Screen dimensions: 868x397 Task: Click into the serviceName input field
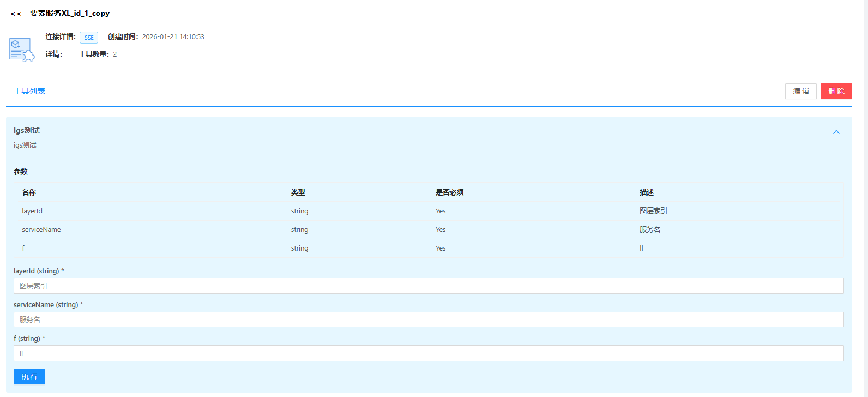click(428, 320)
